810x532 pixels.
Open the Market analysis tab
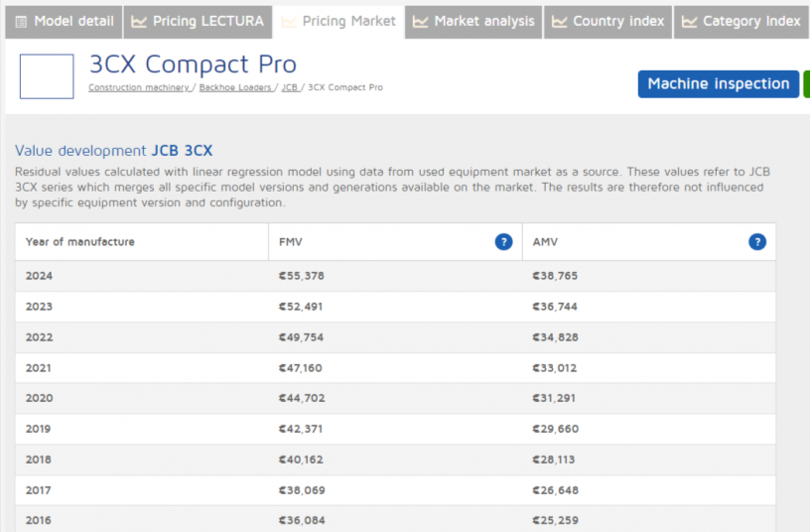point(473,22)
